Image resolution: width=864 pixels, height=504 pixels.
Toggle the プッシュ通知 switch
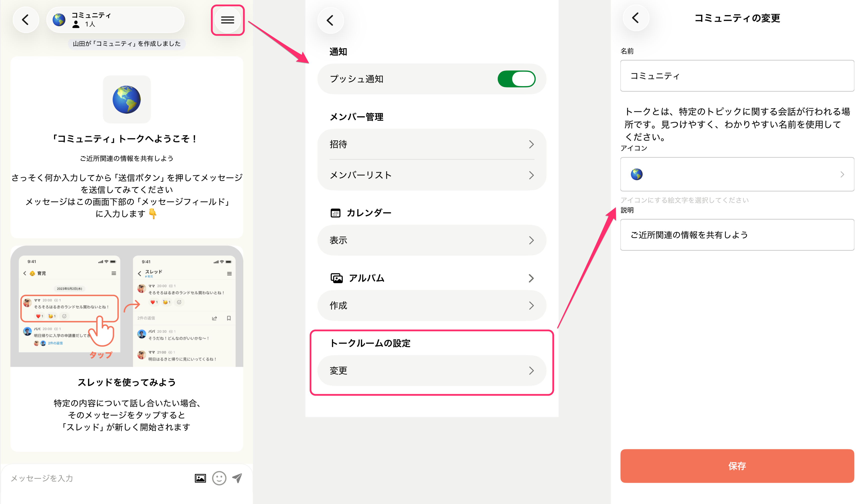coord(516,79)
